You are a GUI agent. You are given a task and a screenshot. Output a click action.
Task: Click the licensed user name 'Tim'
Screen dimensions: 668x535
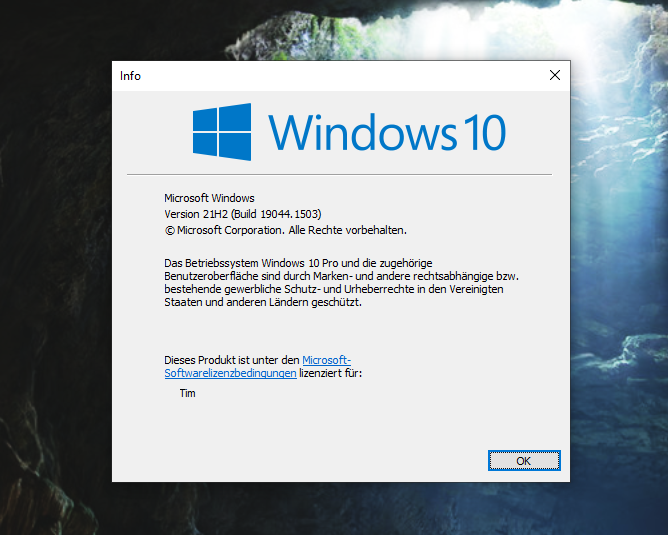pos(187,393)
